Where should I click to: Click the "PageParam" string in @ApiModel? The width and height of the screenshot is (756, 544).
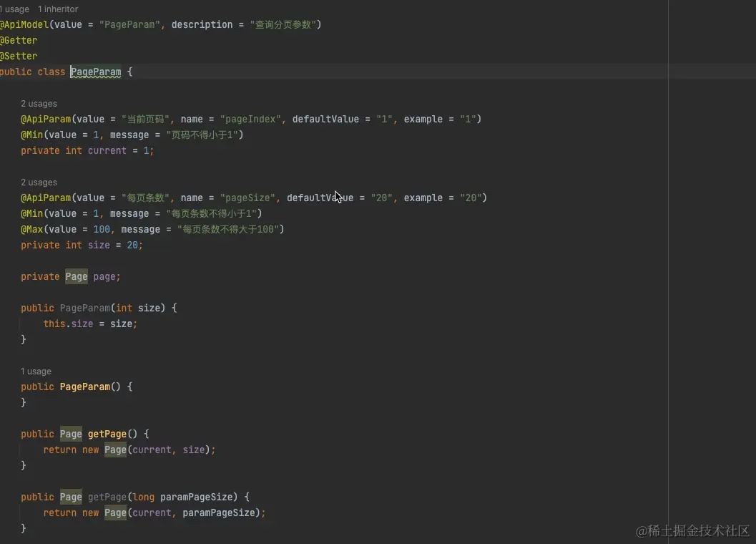tap(129, 24)
